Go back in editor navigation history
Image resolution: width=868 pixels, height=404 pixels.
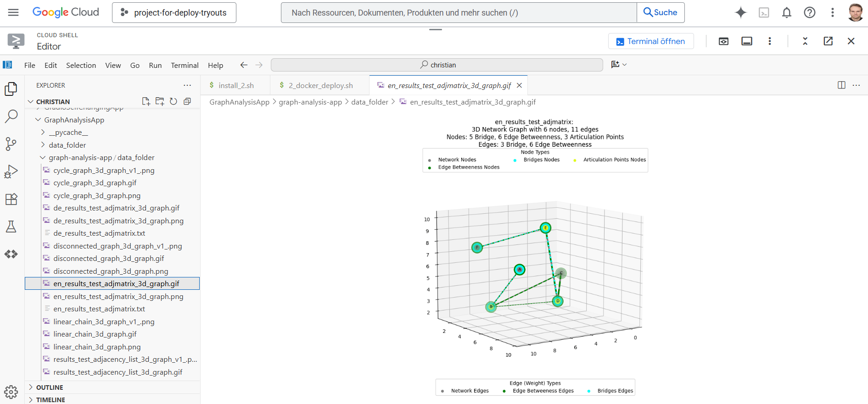(244, 65)
